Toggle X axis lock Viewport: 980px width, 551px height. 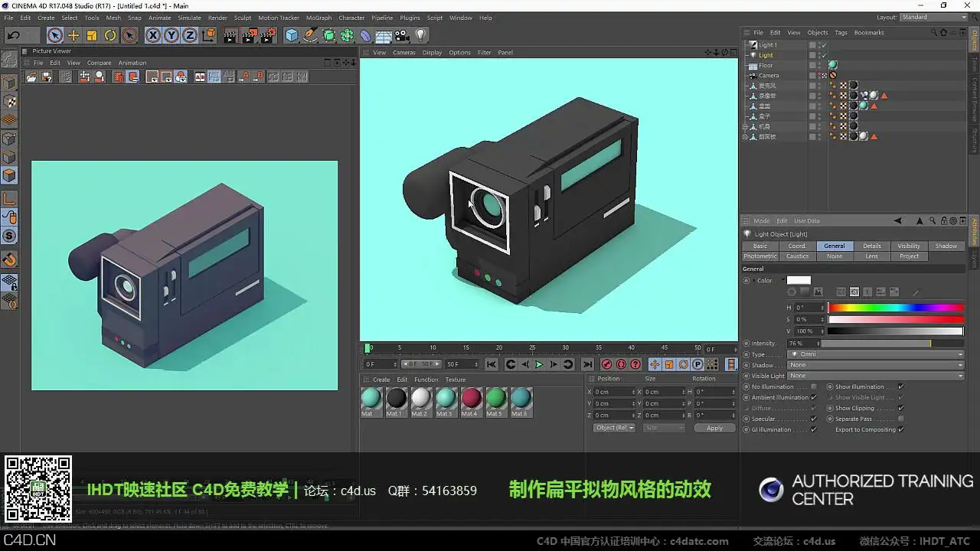coord(152,35)
